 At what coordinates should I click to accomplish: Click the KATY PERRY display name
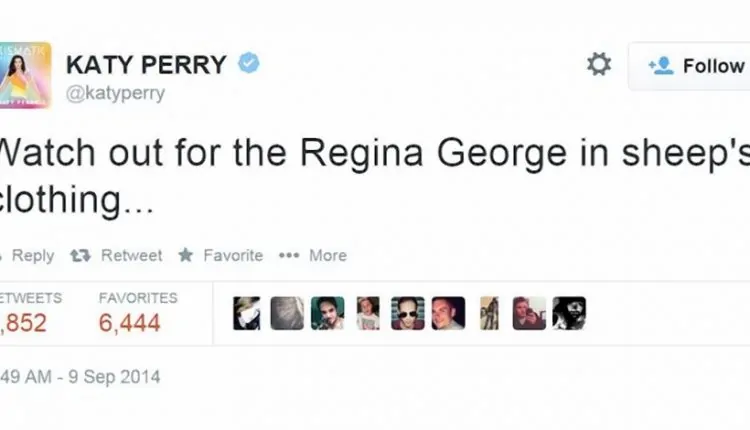coord(146,65)
